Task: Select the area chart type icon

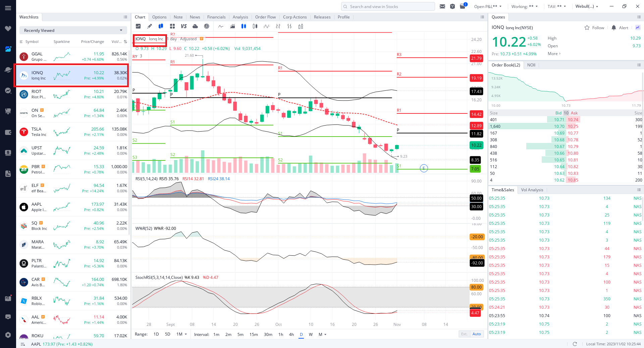Action: [232, 26]
